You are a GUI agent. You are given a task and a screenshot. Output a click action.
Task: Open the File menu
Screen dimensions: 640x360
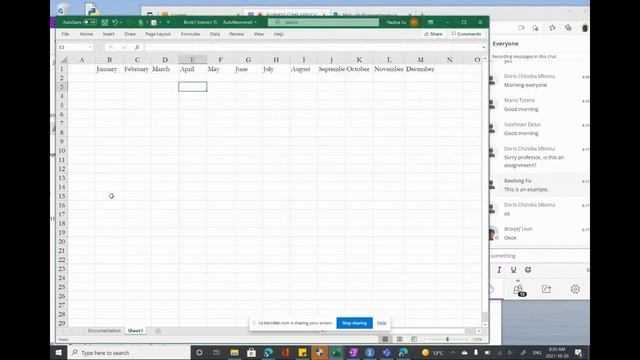pyautogui.click(x=65, y=34)
